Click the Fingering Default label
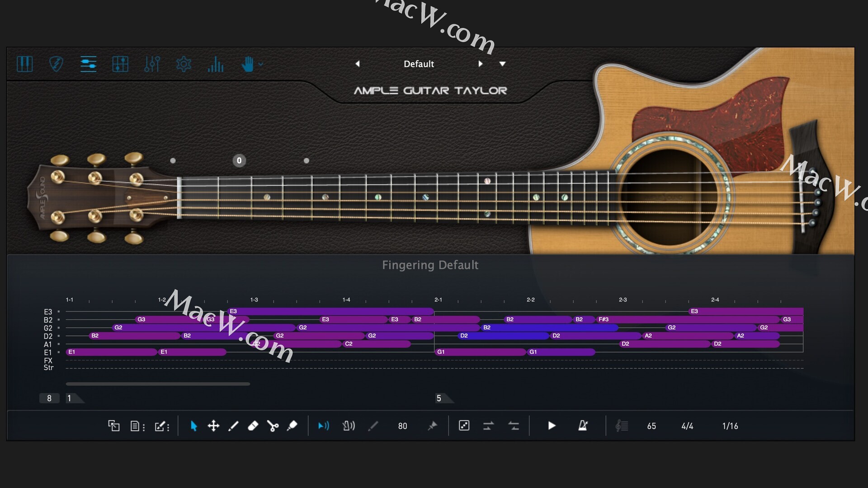Viewport: 868px width, 488px height. (430, 265)
